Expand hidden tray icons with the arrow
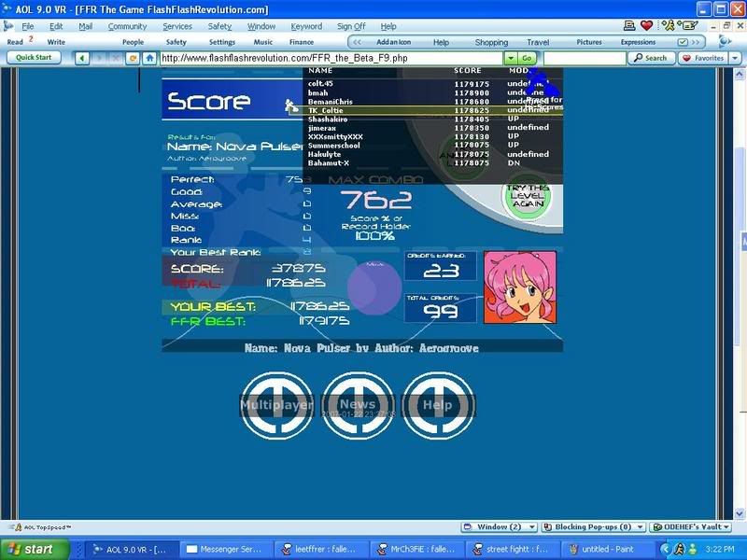This screenshot has width=747, height=560. (666, 549)
